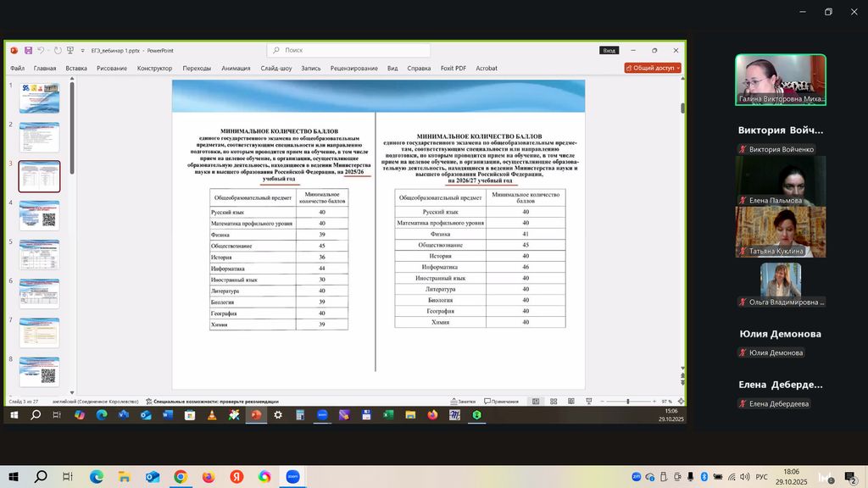Open РУС input language selector in tray
Screen dimensions: 868x488
pyautogui.click(x=762, y=477)
